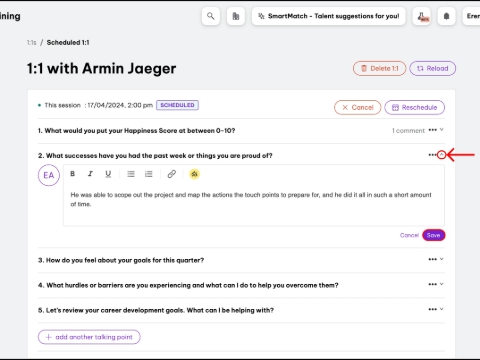Open more options for successes question

432,155
